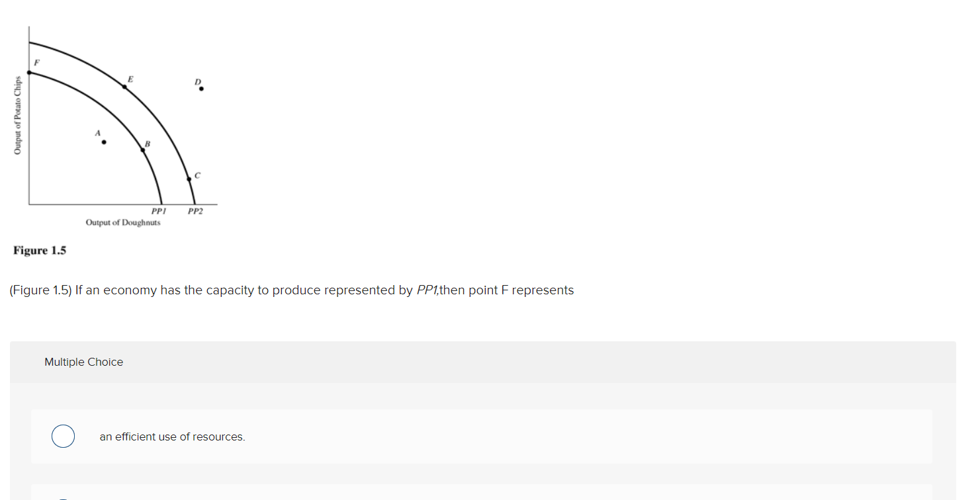Click where the PP2 curve meets the vertical axis
980x500 pixels.
[x=29, y=42]
